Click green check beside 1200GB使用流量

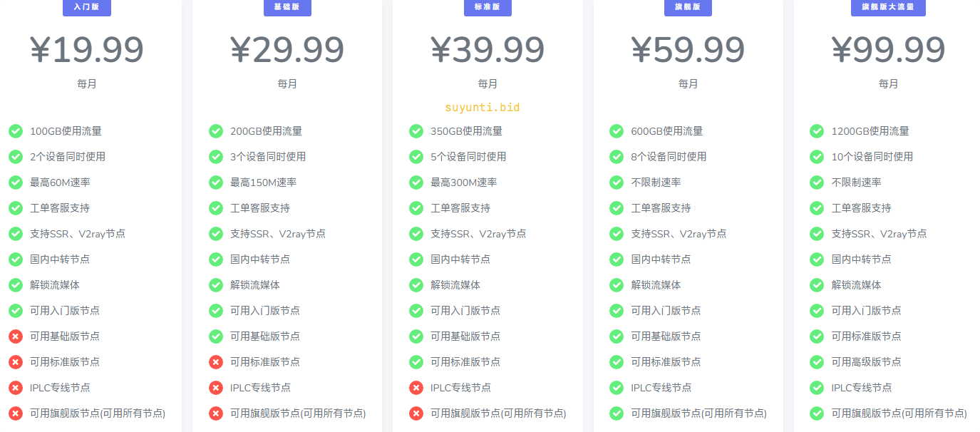[x=817, y=131]
